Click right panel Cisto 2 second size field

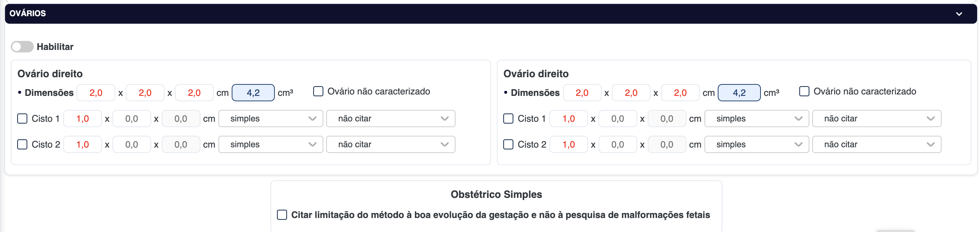click(x=618, y=144)
